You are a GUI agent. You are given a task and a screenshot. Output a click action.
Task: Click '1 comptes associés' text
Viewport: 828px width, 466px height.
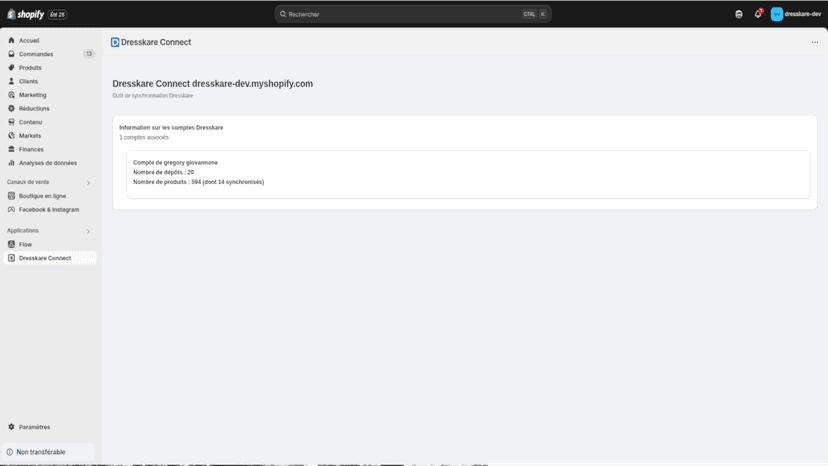point(144,137)
